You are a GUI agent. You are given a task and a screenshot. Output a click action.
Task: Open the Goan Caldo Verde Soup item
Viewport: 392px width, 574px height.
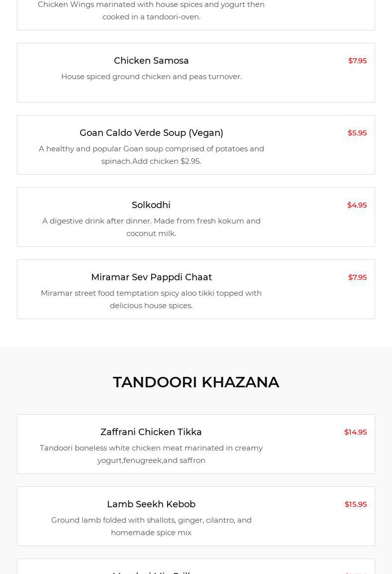tap(151, 133)
